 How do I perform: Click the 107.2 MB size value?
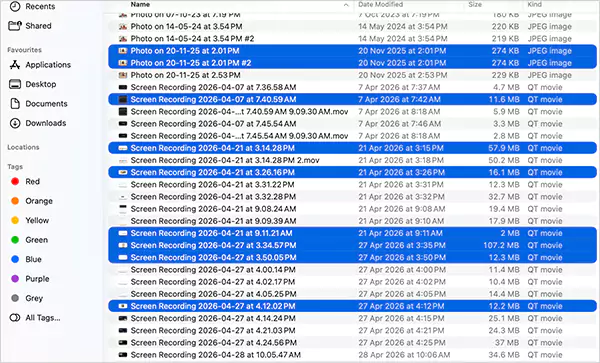click(501, 245)
